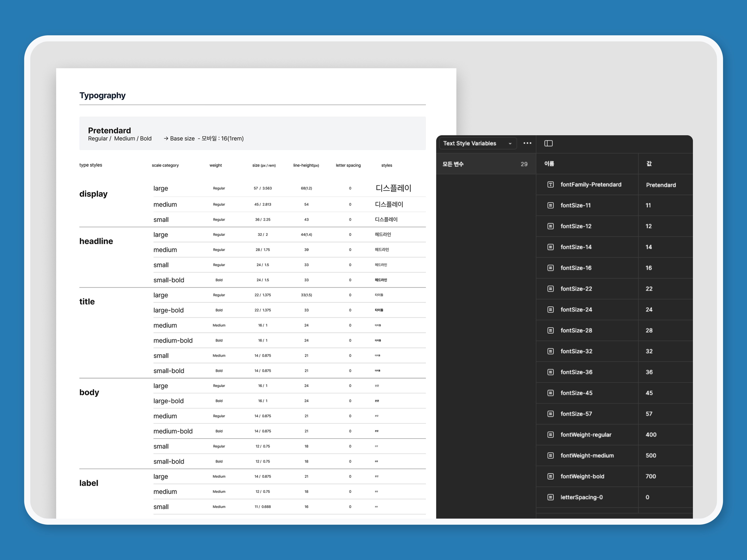Image resolution: width=747 pixels, height=560 pixels.
Task: Click the fontSize-16 number variable icon
Action: click(551, 268)
